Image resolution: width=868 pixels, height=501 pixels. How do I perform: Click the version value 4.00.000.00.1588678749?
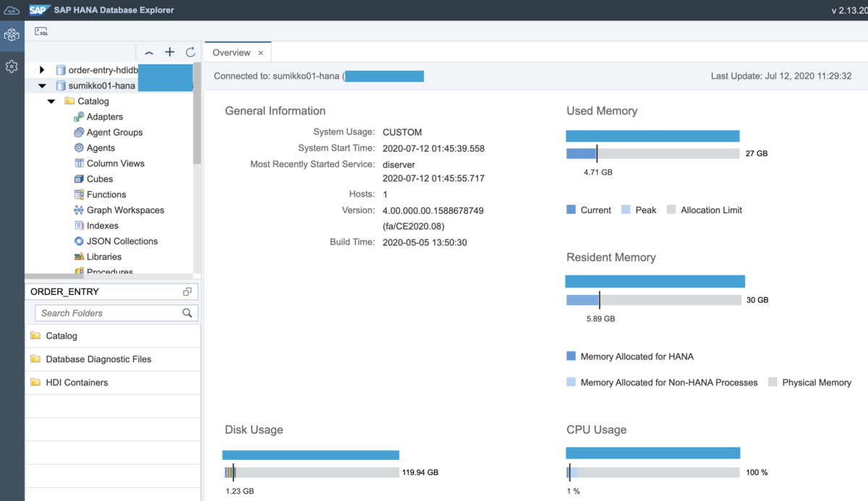pos(433,210)
